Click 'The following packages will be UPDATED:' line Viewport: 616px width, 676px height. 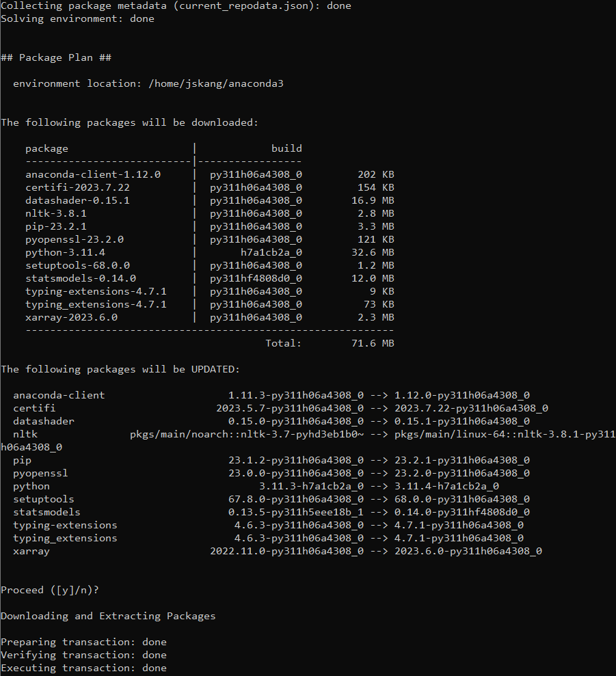click(120, 370)
